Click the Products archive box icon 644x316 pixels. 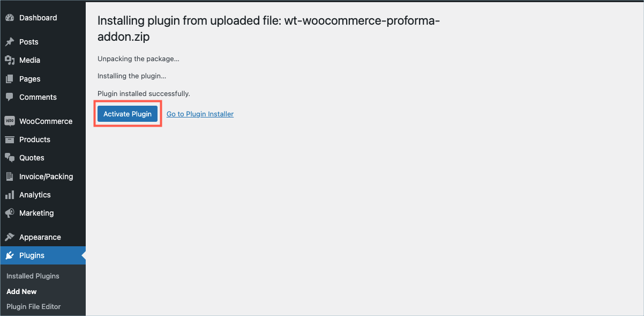tap(10, 139)
